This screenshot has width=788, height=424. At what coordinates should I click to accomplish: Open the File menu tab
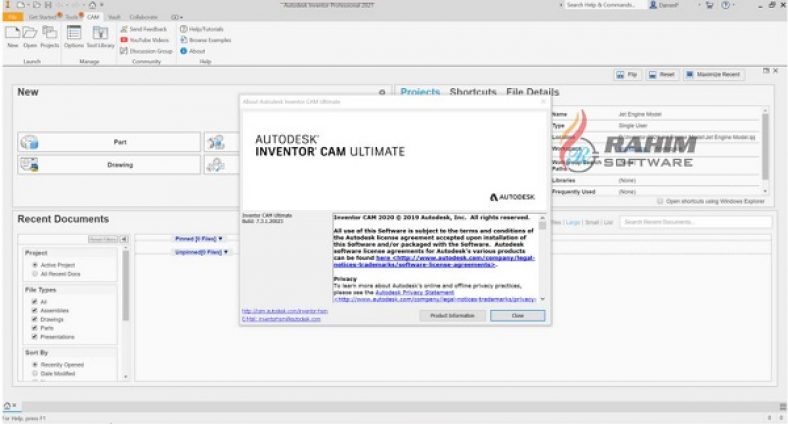12,17
